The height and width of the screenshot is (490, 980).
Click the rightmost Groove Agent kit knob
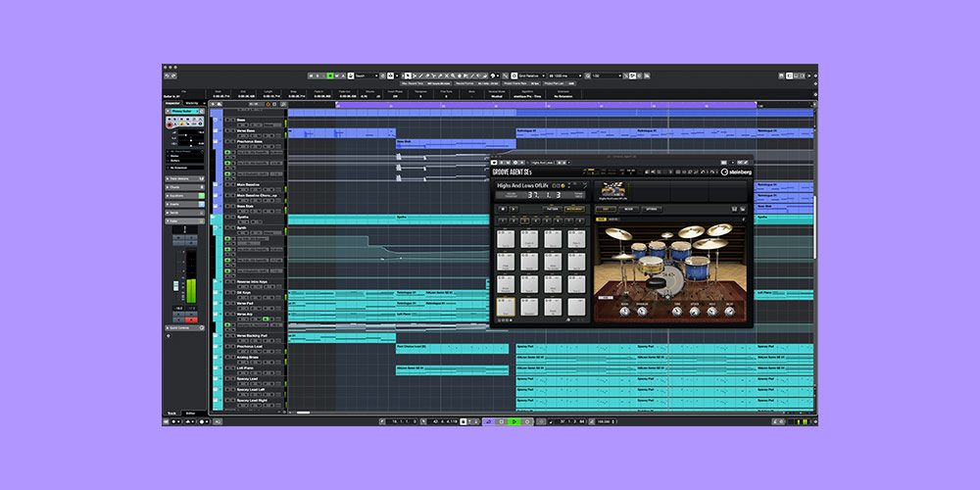click(x=729, y=311)
